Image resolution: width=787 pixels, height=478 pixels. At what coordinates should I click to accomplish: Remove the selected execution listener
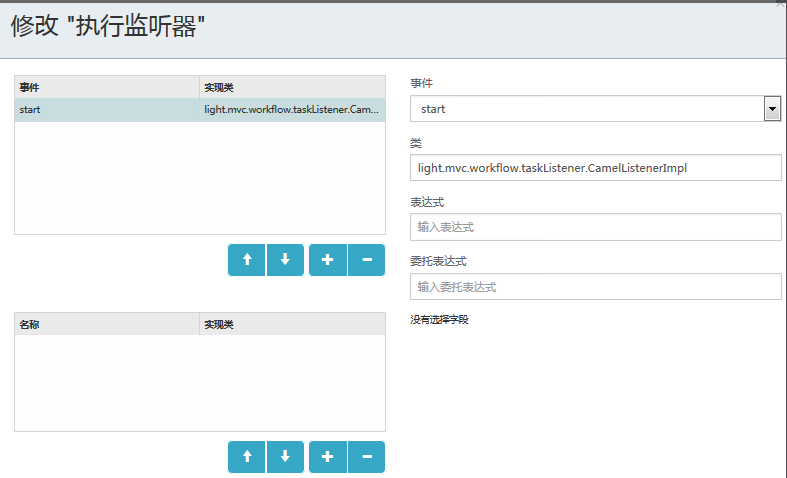click(x=366, y=260)
